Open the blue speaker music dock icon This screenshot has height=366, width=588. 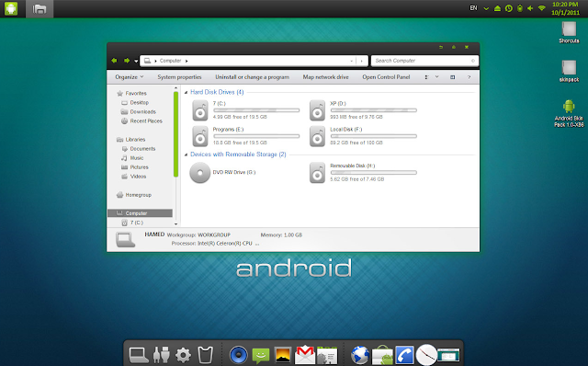(x=239, y=355)
